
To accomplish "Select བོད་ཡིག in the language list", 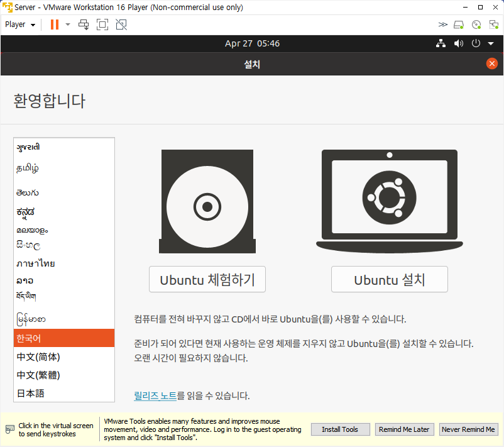I will coord(64,296).
